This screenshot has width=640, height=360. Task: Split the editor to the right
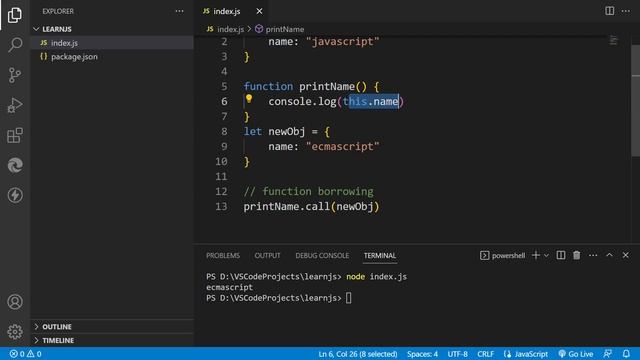coord(609,11)
